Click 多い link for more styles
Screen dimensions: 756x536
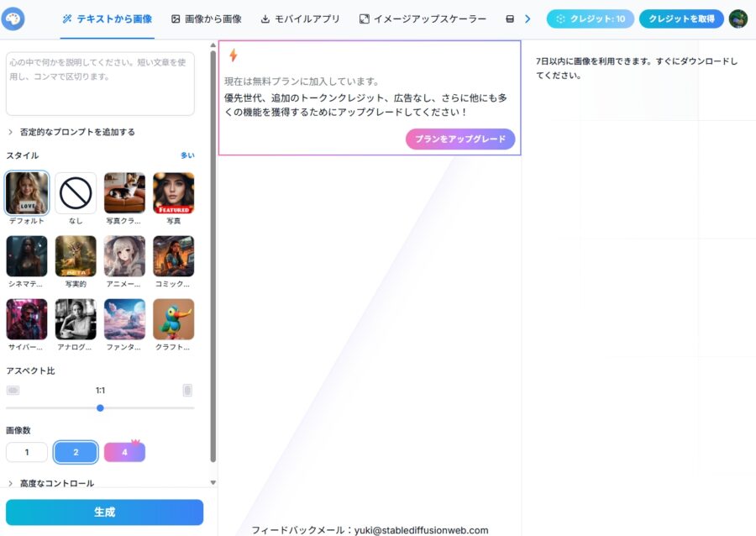click(187, 155)
